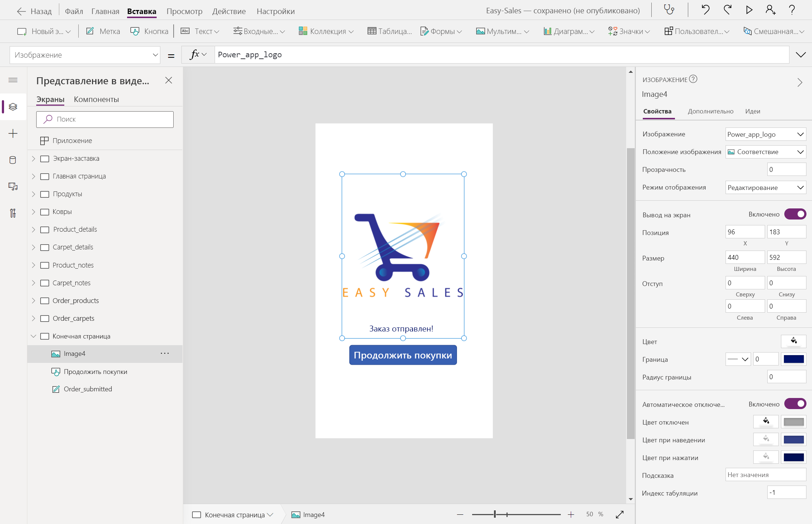The image size is (812, 524).
Task: Click the tree view search field
Action: click(105, 119)
